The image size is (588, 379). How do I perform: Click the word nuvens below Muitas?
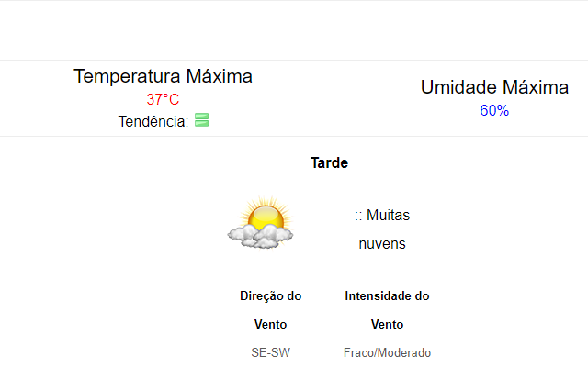(382, 244)
